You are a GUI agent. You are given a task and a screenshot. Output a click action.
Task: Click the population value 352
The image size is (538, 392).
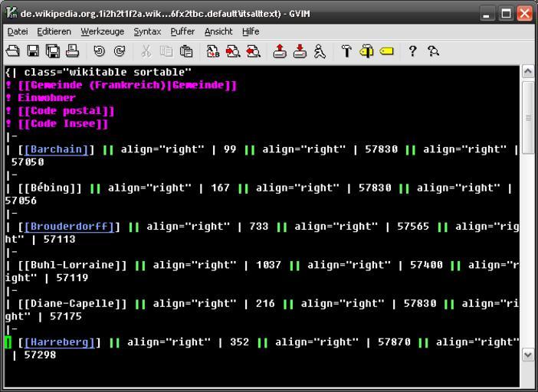coord(239,342)
